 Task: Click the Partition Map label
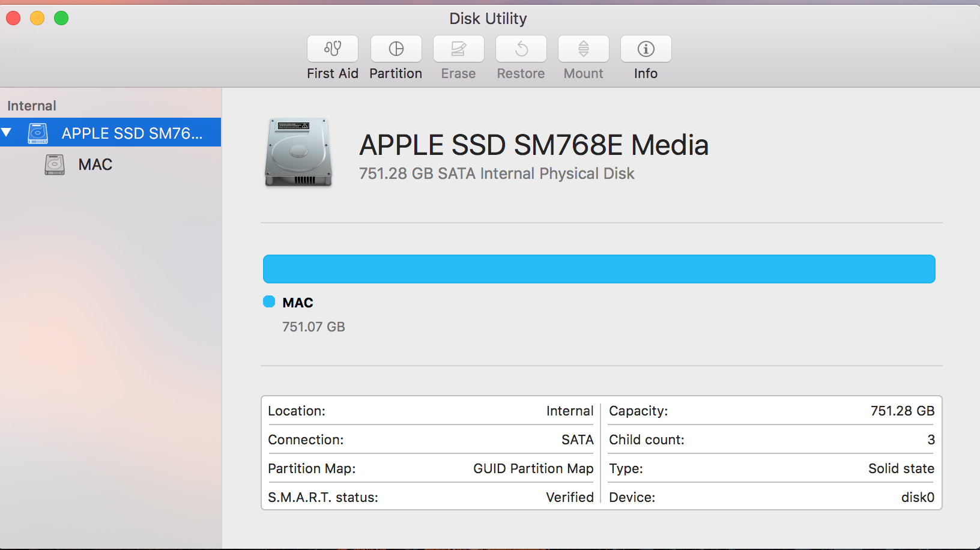(x=312, y=468)
